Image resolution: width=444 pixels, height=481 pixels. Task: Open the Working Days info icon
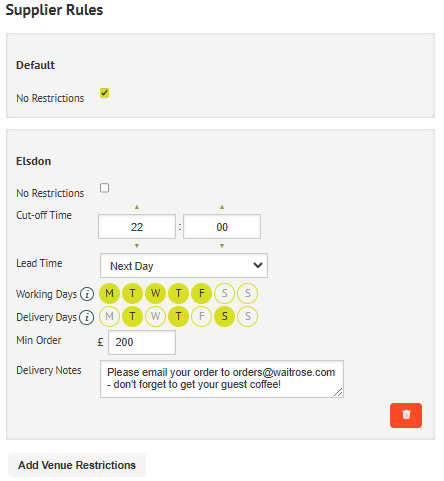[x=87, y=294]
